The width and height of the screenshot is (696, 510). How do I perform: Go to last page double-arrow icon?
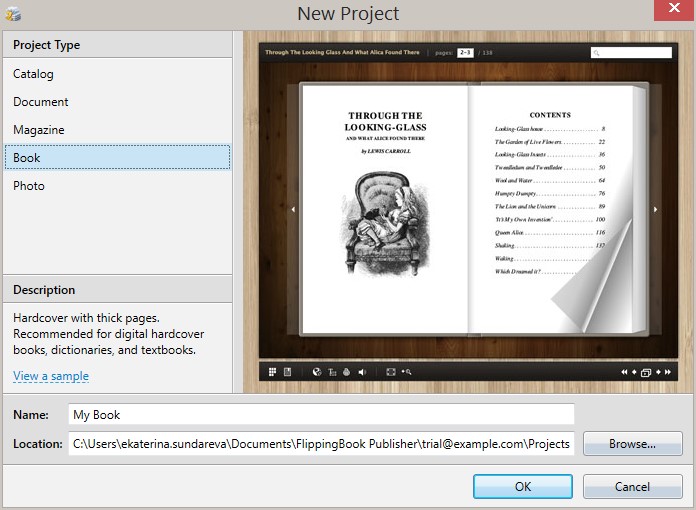click(668, 372)
